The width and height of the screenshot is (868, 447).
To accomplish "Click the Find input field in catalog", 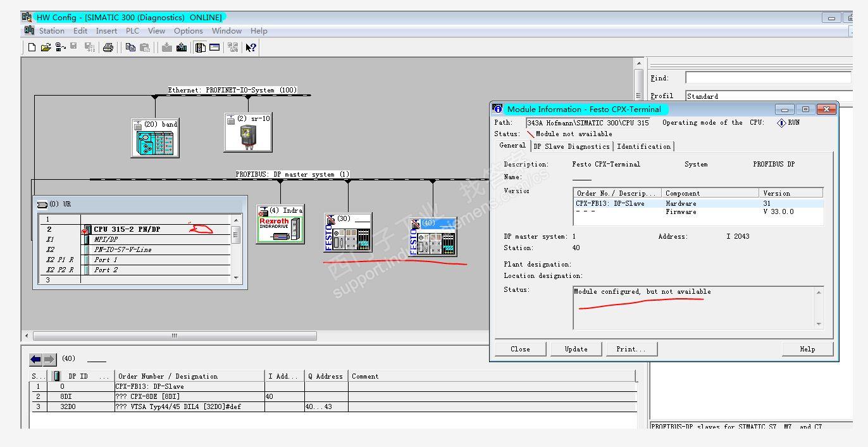I will click(x=768, y=78).
